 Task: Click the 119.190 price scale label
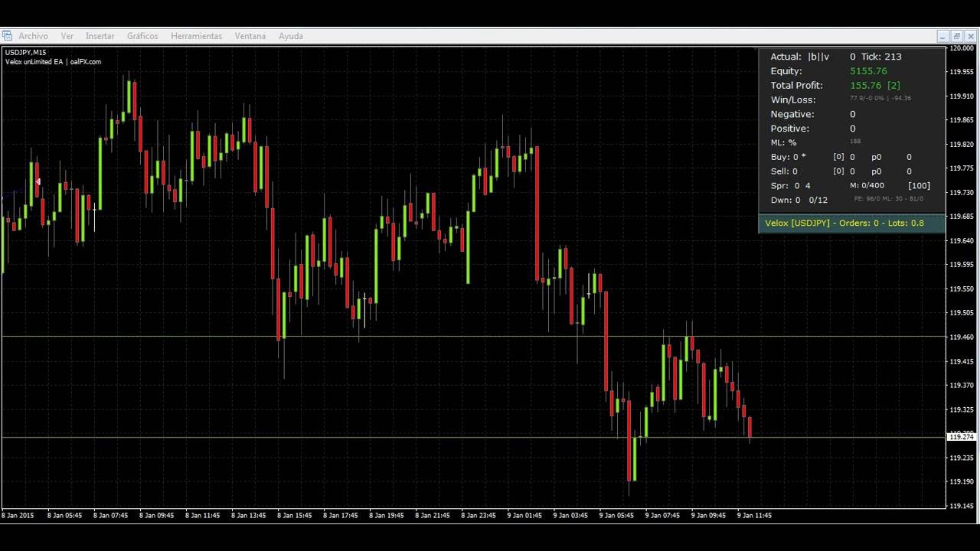(x=962, y=481)
